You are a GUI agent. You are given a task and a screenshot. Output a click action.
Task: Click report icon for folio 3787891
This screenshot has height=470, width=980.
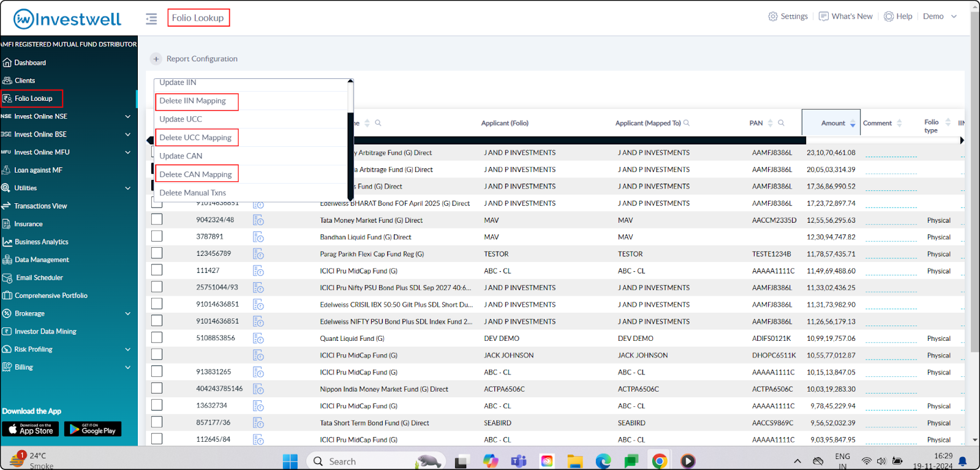point(258,237)
